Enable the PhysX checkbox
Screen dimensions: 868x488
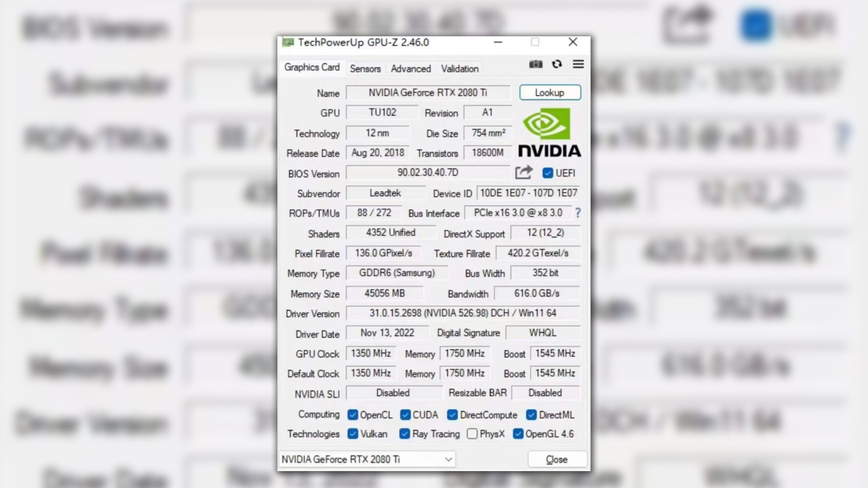pos(472,434)
